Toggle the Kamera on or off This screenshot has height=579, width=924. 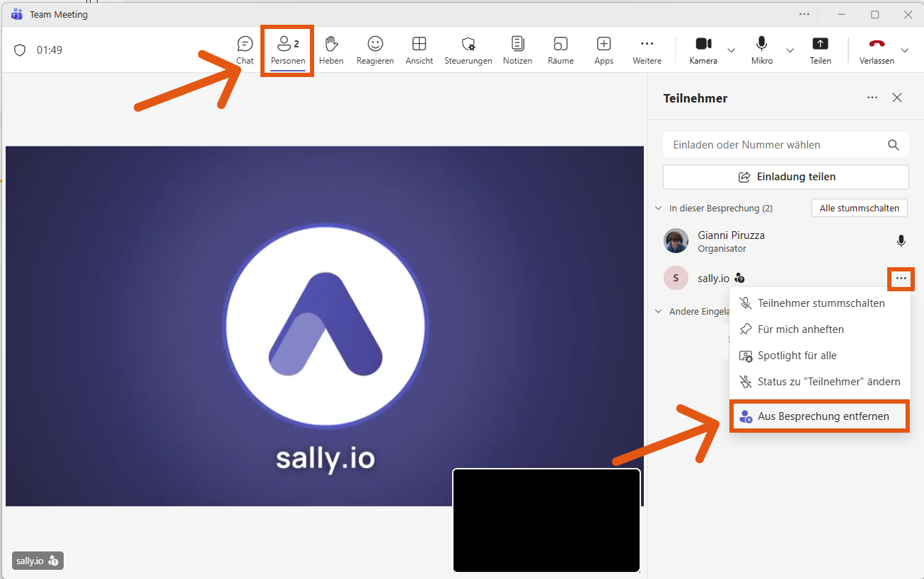coord(703,49)
